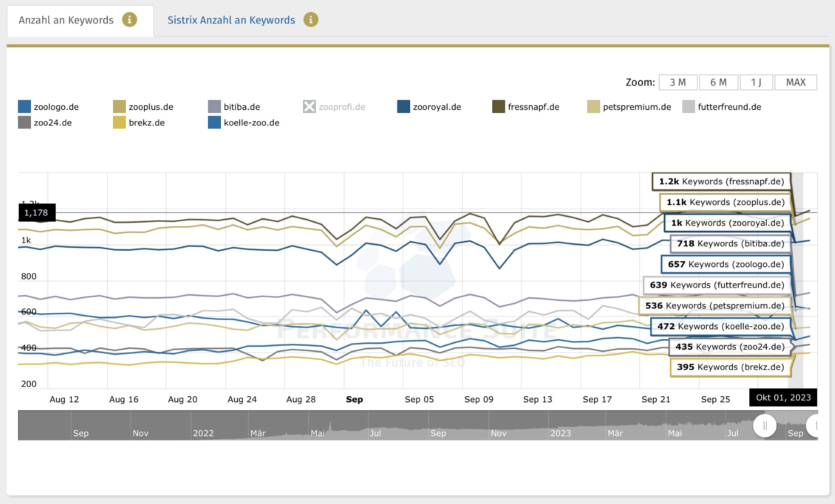Click zoo24.de 435 Keywords tooltip
Screen dimensions: 835x504
click(x=730, y=347)
